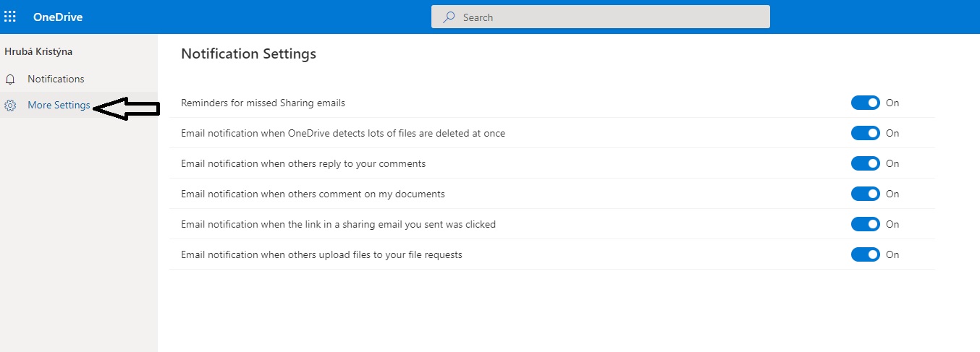980x352 pixels.
Task: Switch off notification for comments on my documents
Action: [x=865, y=194]
